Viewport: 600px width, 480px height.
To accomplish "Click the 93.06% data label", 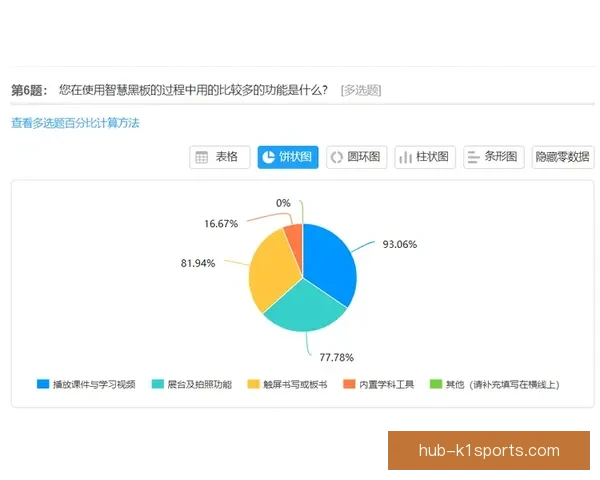I will (400, 244).
